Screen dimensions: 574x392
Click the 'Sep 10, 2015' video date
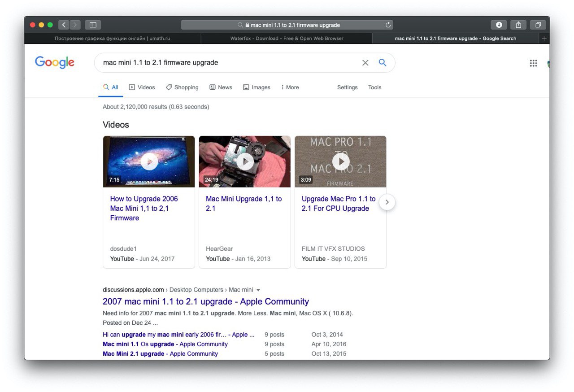[x=349, y=259]
